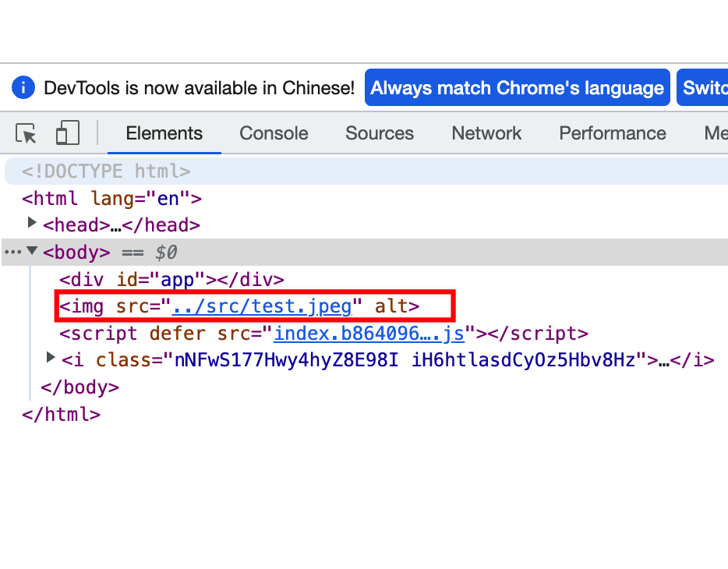Click Always match Chrome's language button
Image resolution: width=728 pixels, height=569 pixels.
(x=518, y=87)
